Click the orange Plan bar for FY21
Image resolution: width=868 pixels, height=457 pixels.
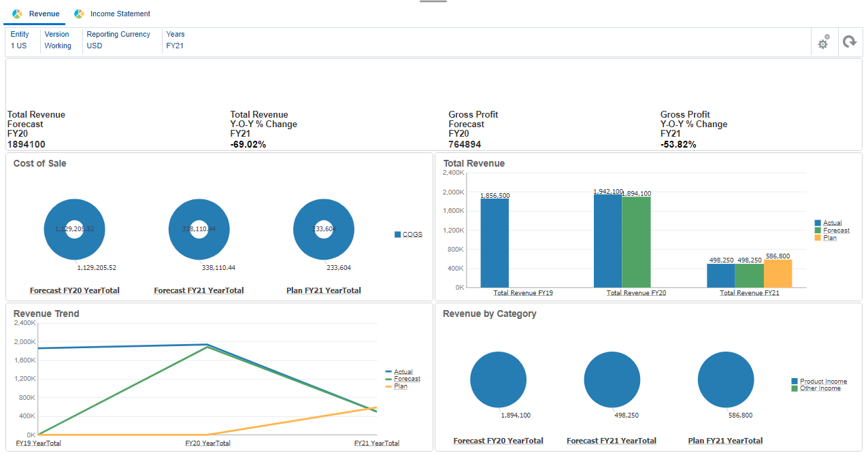[x=778, y=273]
